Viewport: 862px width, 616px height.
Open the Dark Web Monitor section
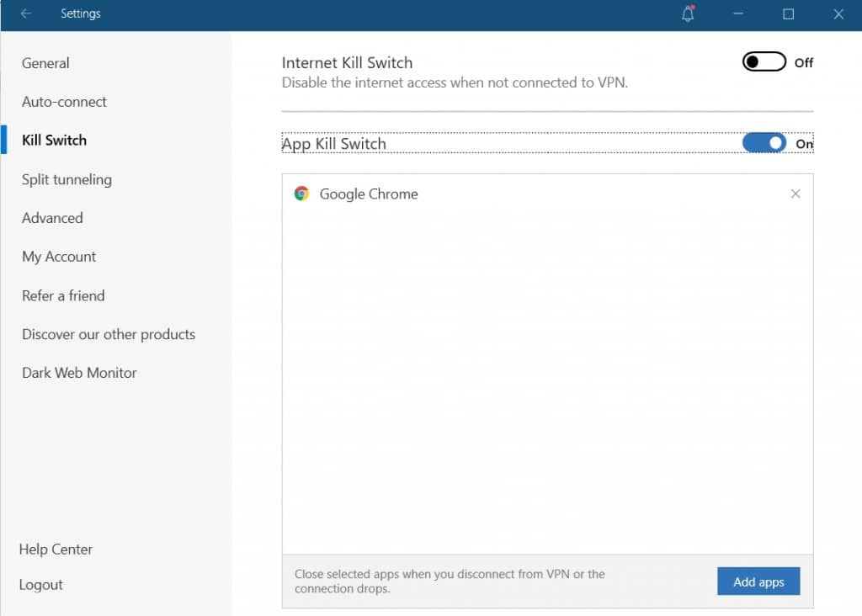tap(80, 373)
